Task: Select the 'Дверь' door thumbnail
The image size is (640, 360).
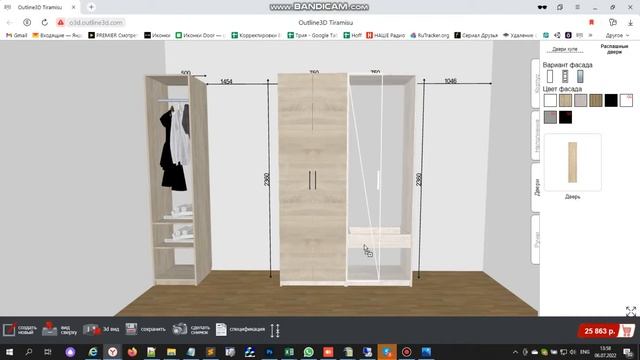Action: (x=573, y=162)
